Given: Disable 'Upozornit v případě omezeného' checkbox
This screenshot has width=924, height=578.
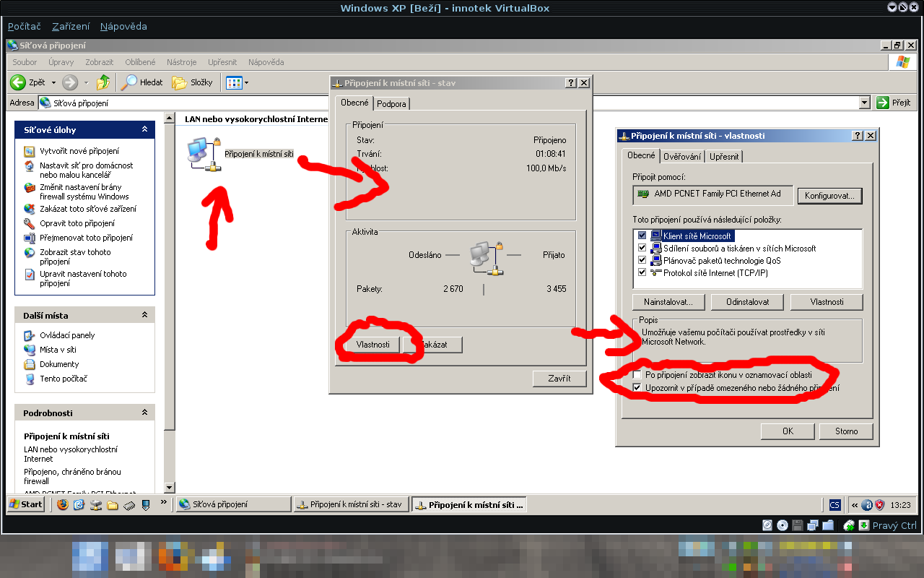Looking at the screenshot, I should 637,388.
